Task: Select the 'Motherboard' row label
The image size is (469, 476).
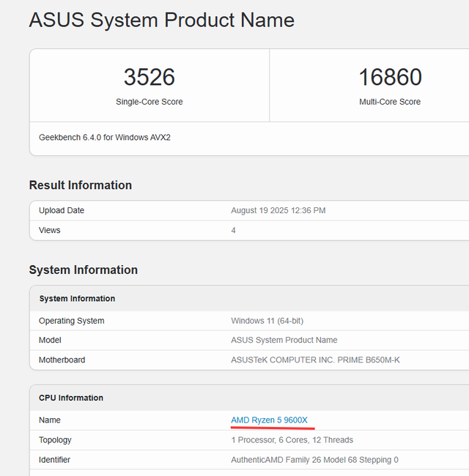Action: pos(62,360)
